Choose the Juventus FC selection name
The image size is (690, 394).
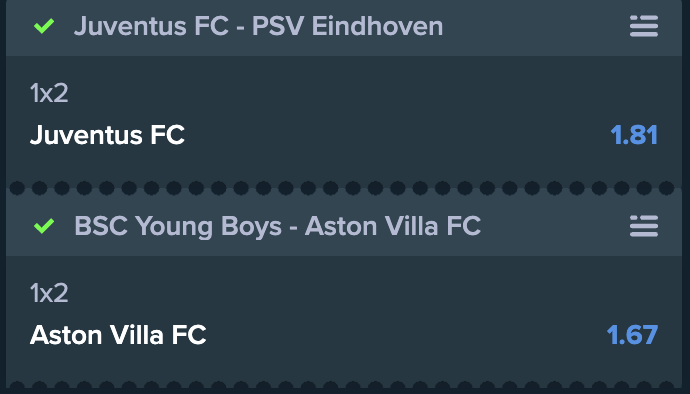click(107, 135)
